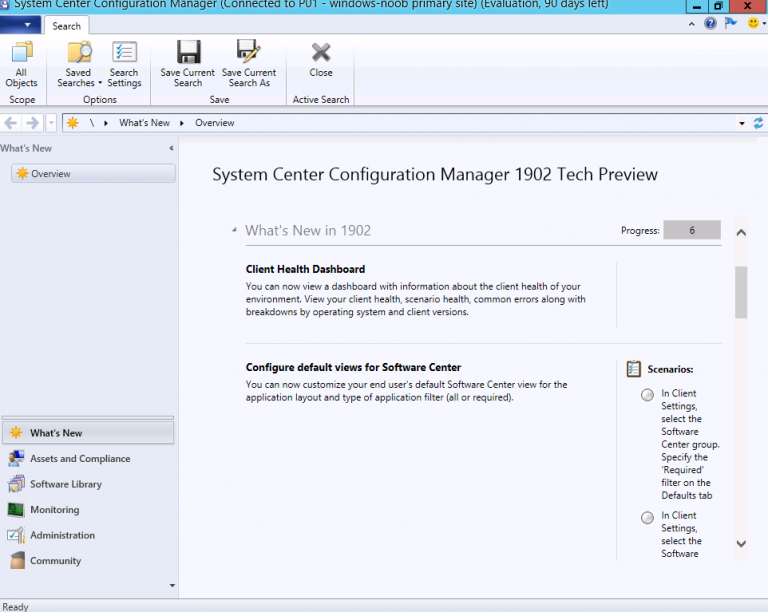Click What's New breadcrumb in address bar
The image size is (768, 612).
144,123
